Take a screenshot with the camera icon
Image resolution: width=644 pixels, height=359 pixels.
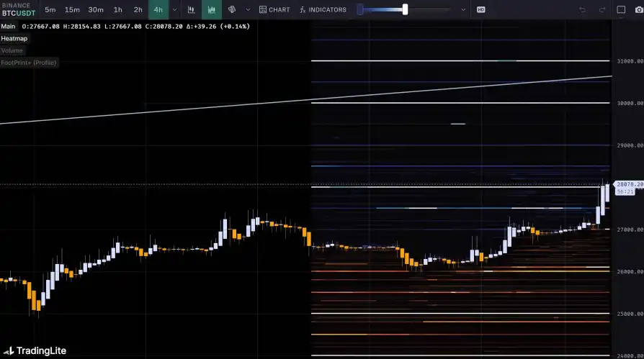point(639,9)
